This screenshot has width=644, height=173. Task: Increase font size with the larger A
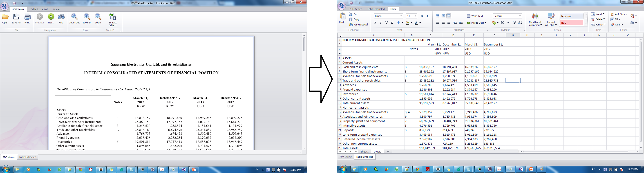422,16
